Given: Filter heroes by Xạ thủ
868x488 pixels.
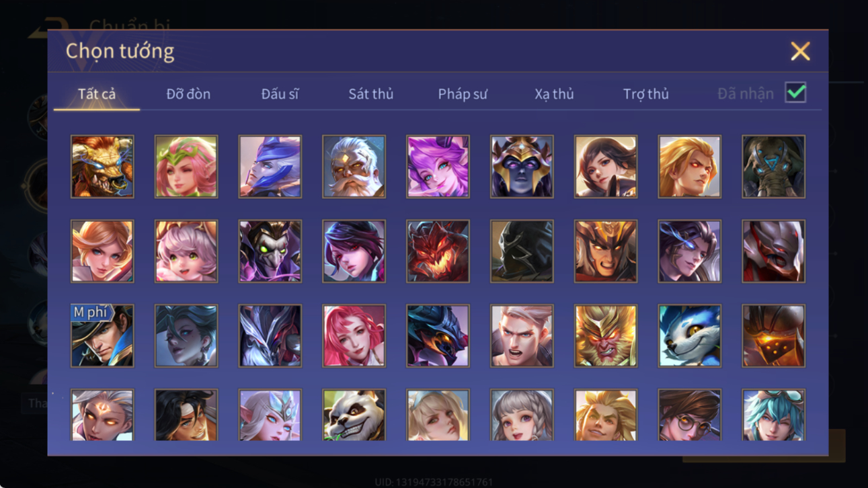Looking at the screenshot, I should [x=554, y=94].
